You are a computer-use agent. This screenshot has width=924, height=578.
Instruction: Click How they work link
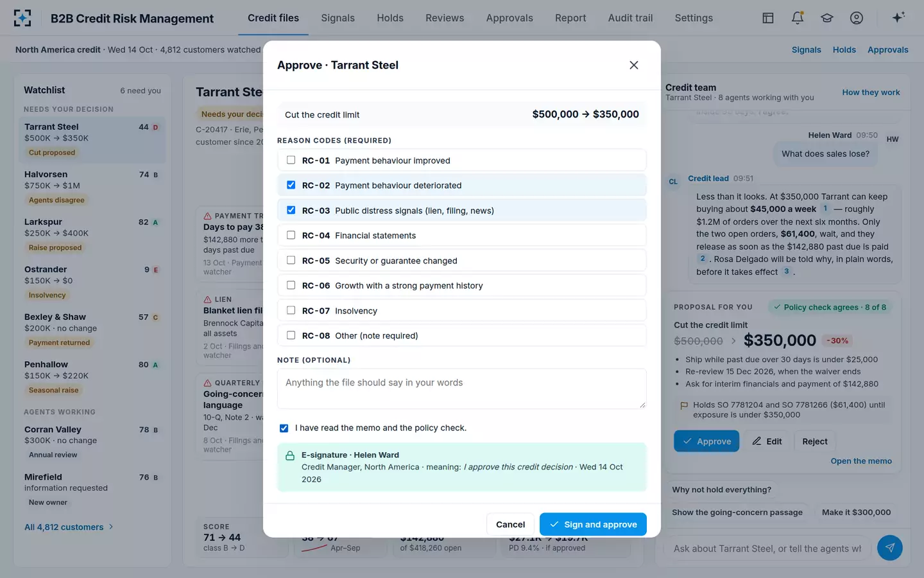coord(871,92)
